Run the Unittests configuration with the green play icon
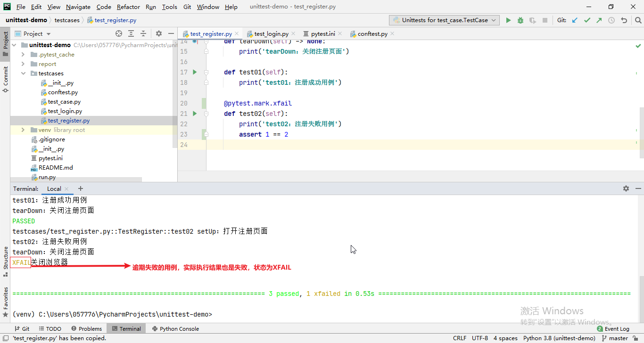The width and height of the screenshot is (644, 343). [509, 20]
